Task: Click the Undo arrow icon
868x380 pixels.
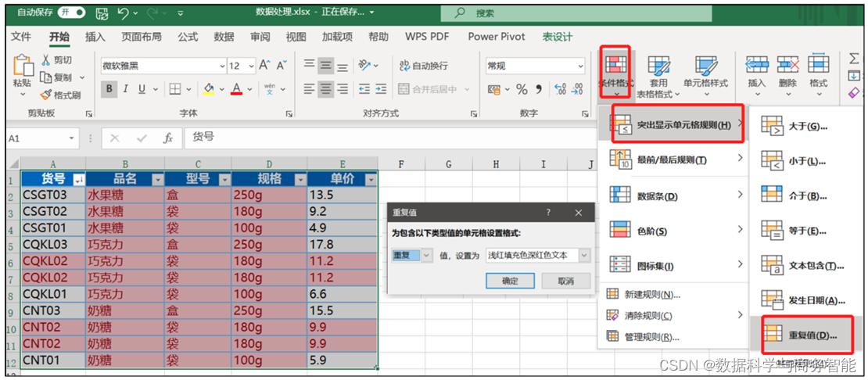Action: pos(124,13)
